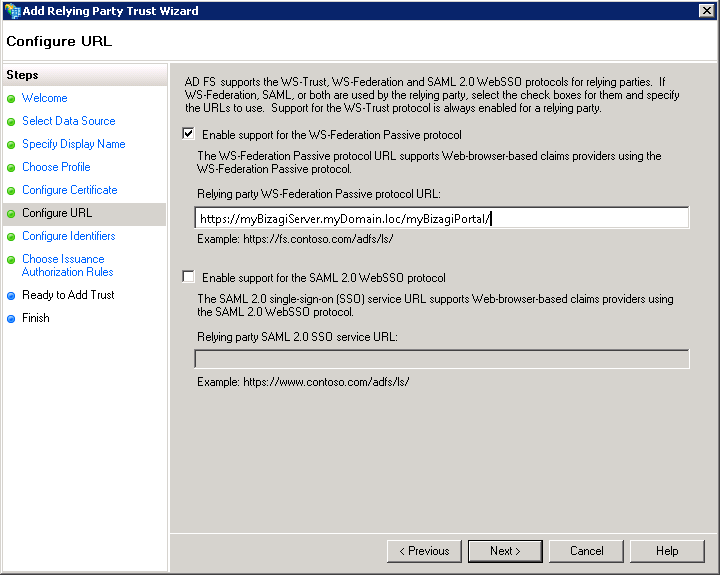Go to the Welcome step
The image size is (720, 575).
coord(45,98)
